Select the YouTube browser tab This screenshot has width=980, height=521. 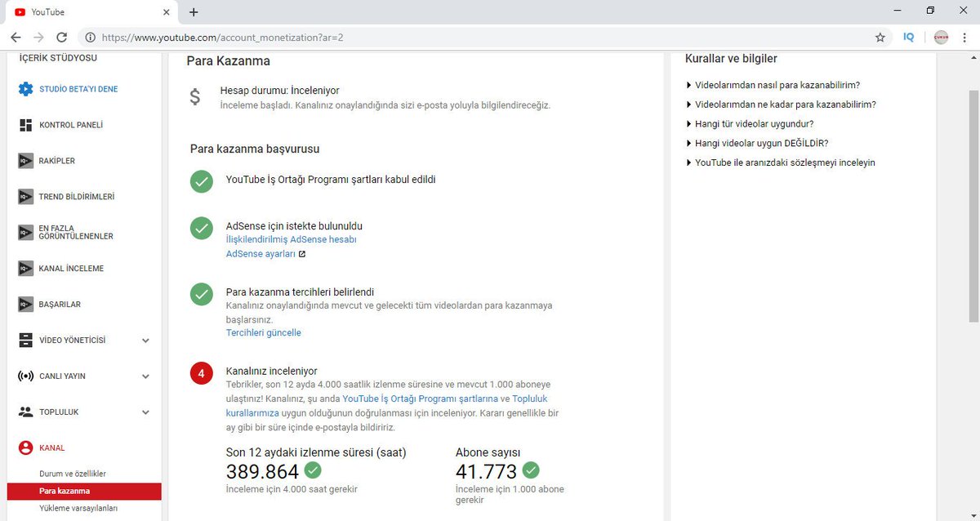[92, 12]
